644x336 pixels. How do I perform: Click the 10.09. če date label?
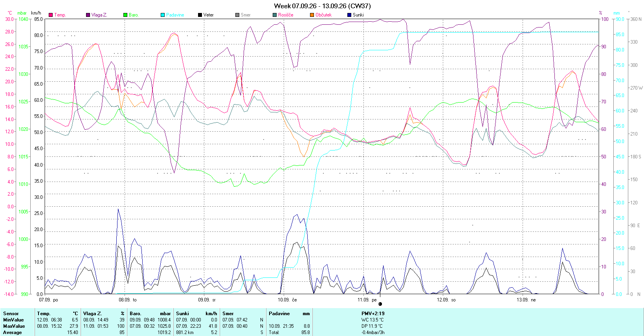pyautogui.click(x=287, y=300)
